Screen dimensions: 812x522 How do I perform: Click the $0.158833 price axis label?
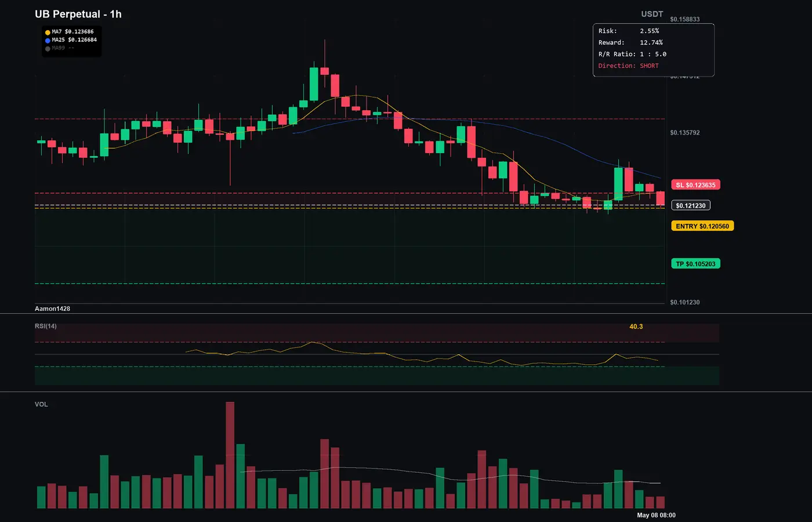(x=685, y=19)
